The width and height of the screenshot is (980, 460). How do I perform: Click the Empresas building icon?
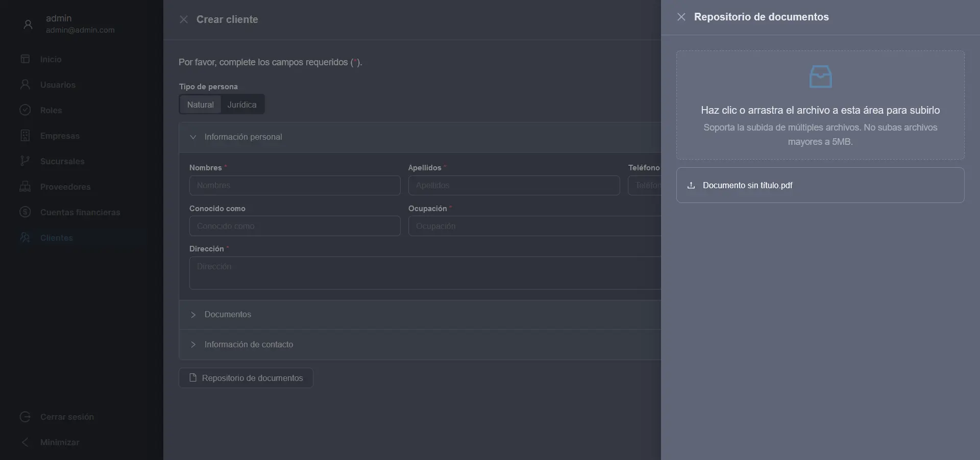pyautogui.click(x=25, y=136)
